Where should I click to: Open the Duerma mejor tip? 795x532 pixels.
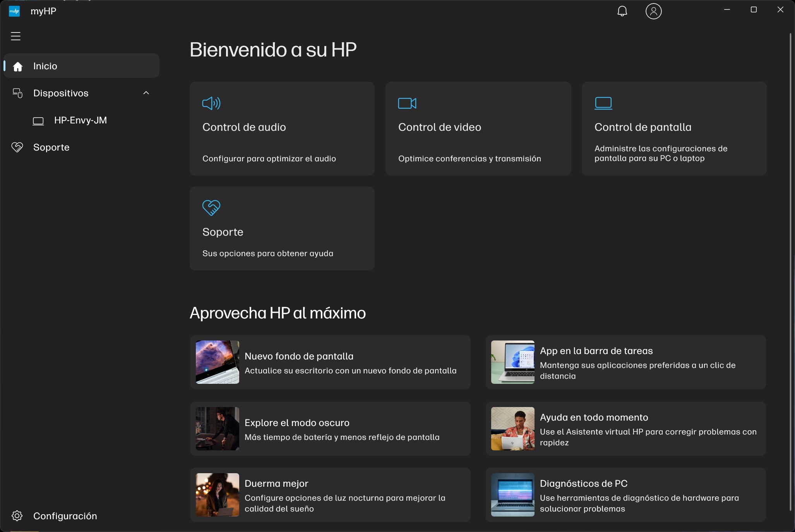point(331,495)
